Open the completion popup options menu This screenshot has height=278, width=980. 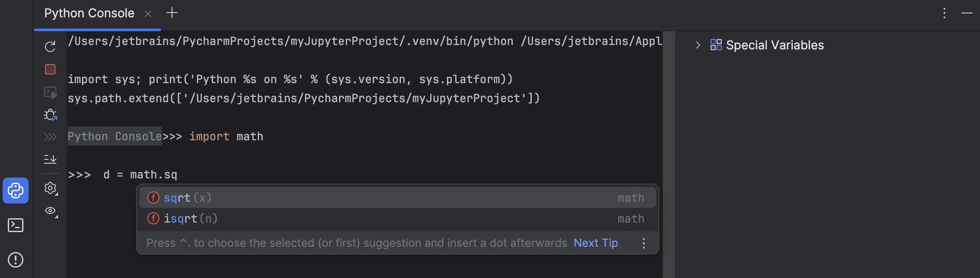click(x=644, y=243)
